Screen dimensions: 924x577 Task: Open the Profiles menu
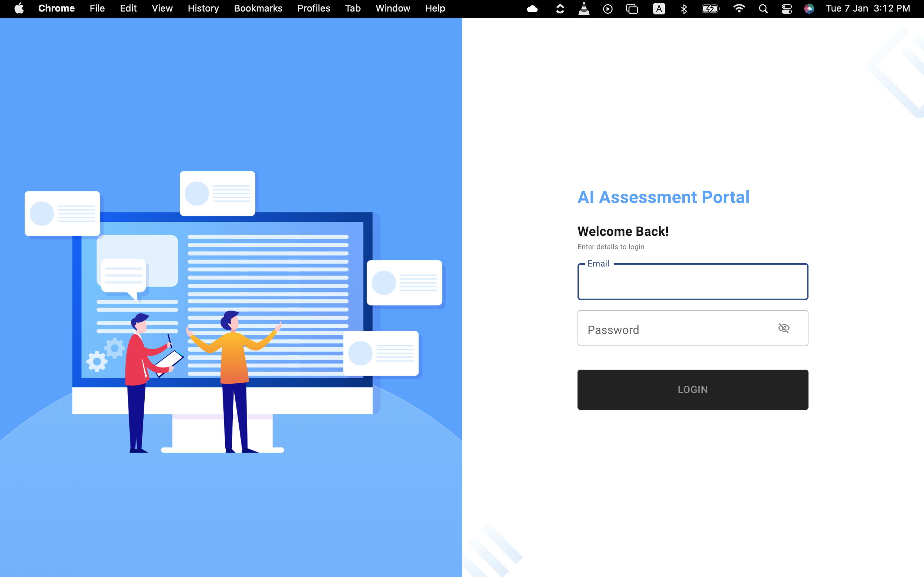[313, 8]
